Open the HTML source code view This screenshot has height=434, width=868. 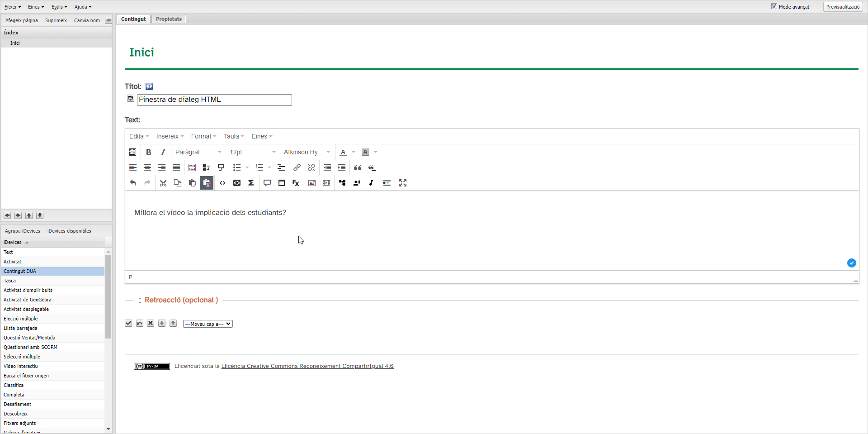[x=222, y=183]
